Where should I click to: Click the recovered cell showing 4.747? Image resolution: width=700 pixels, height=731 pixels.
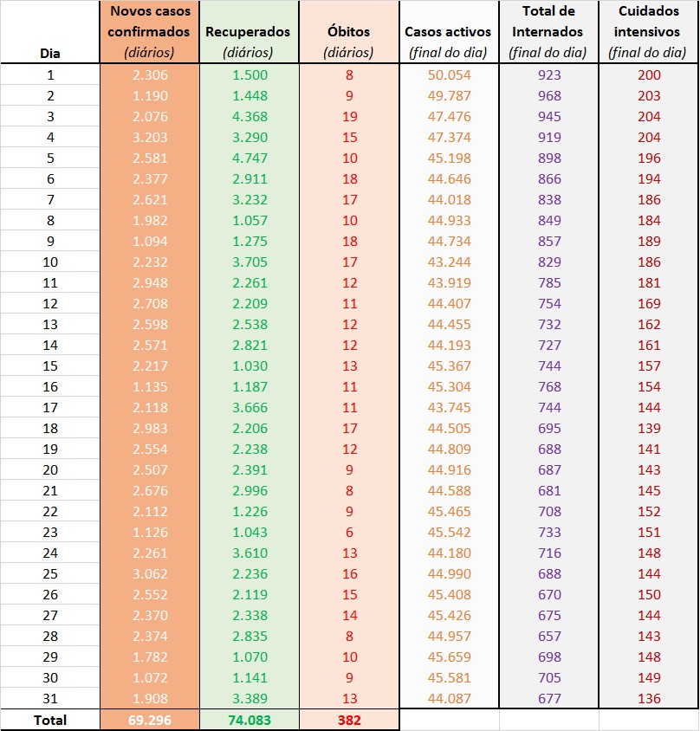248,158
